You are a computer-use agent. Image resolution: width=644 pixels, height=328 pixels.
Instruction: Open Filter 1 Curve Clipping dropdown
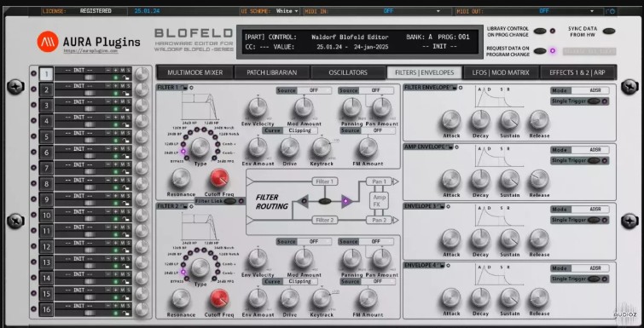pos(299,130)
